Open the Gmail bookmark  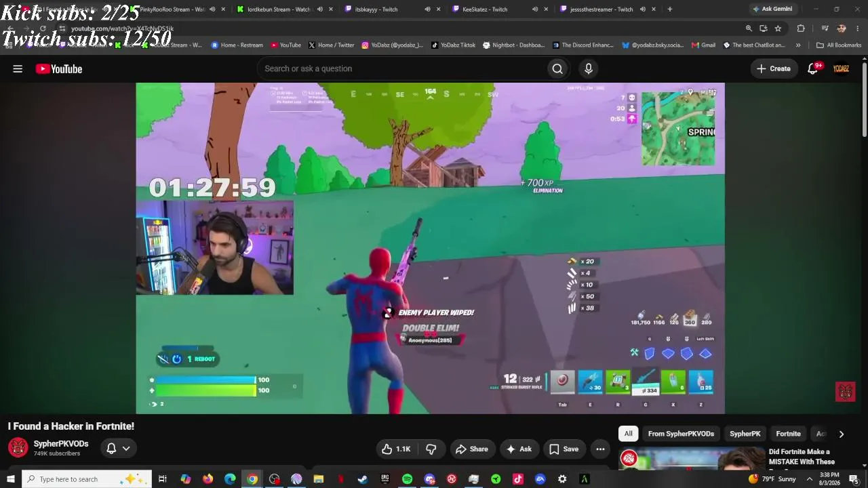coord(703,45)
